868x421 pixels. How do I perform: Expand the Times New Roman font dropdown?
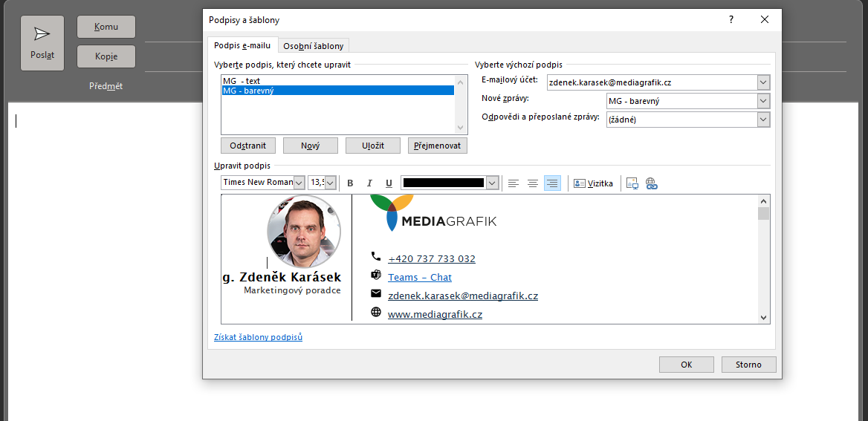[x=299, y=183]
